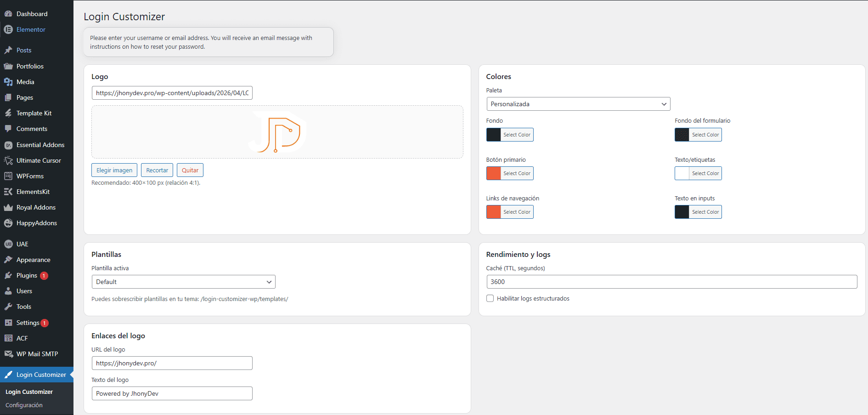This screenshot has height=415, width=868.
Task: Open the Settings menu item
Action: coord(28,323)
